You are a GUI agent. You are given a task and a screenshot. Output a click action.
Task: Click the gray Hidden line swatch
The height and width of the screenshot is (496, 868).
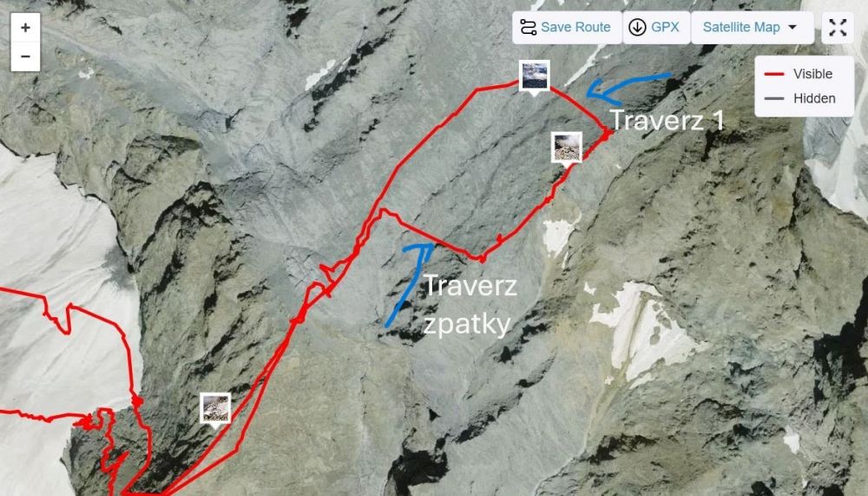click(774, 99)
